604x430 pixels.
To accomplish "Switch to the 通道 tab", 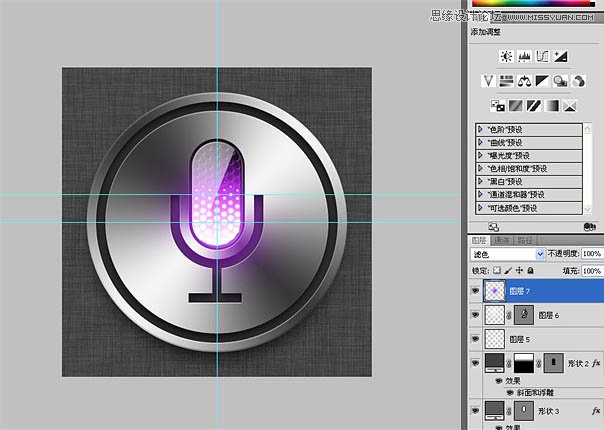I will point(502,240).
